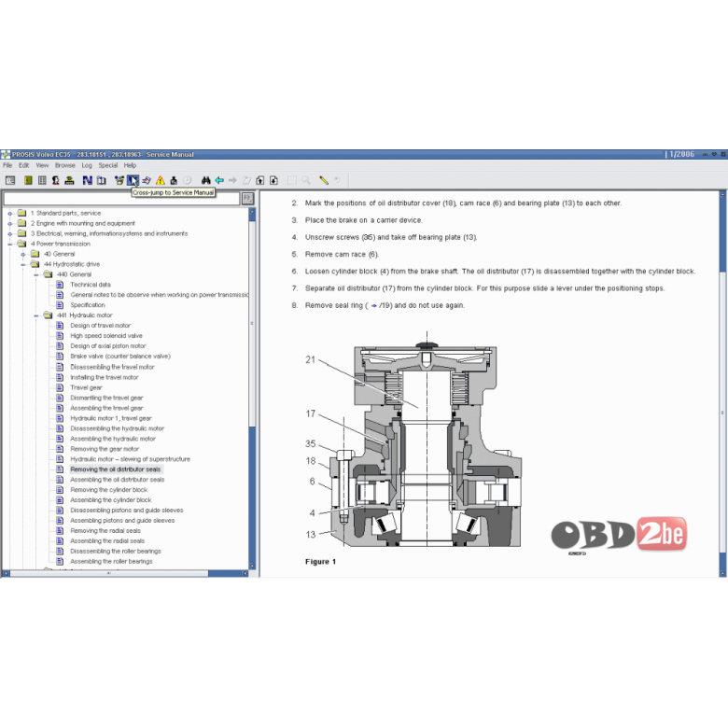Open the Browse menu
This screenshot has height=728, width=728.
tap(65, 165)
